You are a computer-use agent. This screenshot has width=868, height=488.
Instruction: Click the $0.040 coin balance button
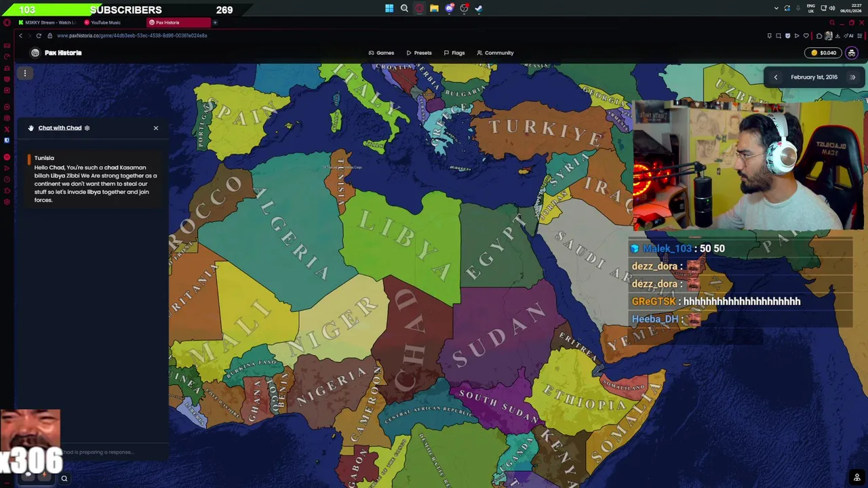(x=824, y=53)
